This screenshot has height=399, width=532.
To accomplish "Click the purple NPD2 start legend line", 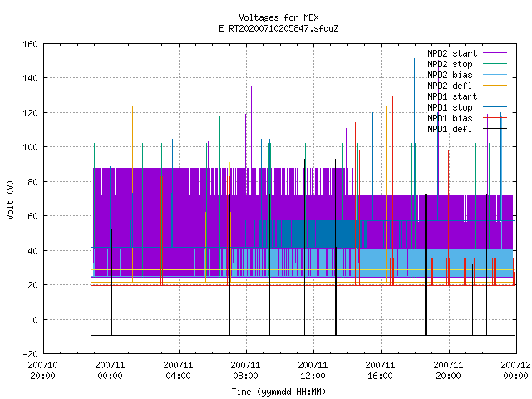I will point(495,53).
